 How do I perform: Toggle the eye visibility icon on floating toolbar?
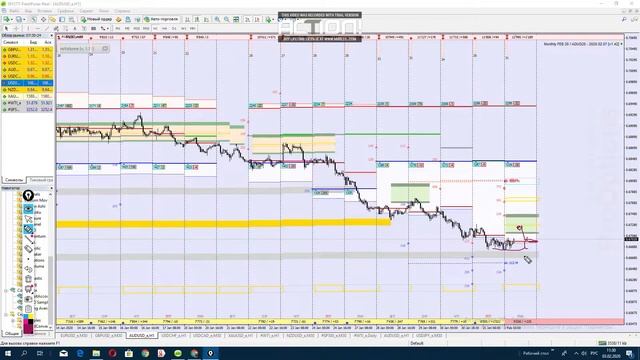(28, 209)
